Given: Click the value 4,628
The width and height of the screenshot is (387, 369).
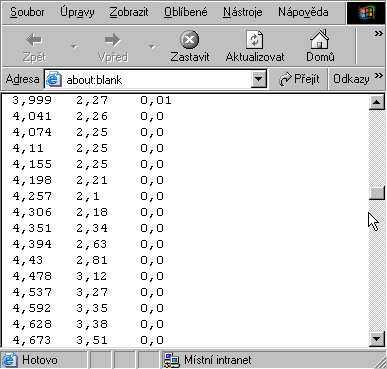Looking at the screenshot, I should tap(32, 324).
